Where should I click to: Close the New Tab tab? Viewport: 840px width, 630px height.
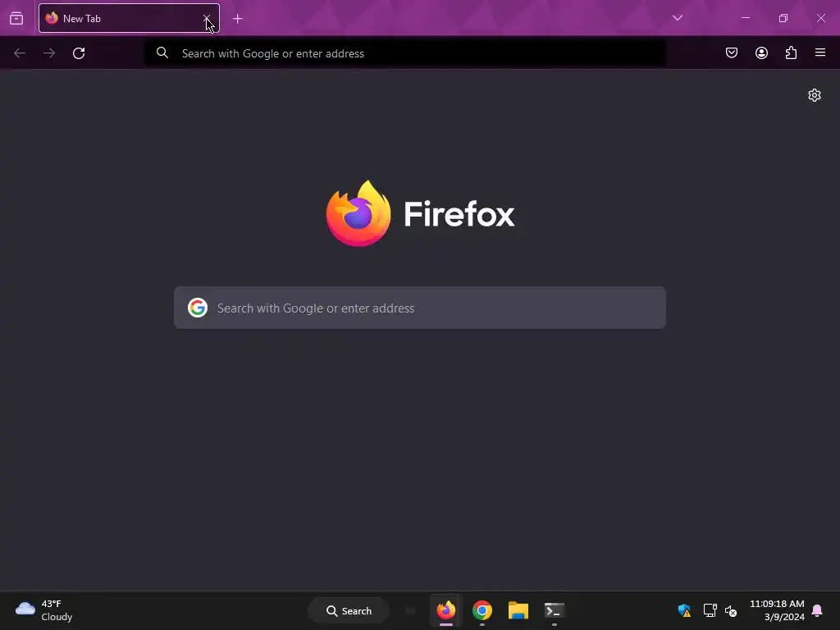(x=206, y=18)
